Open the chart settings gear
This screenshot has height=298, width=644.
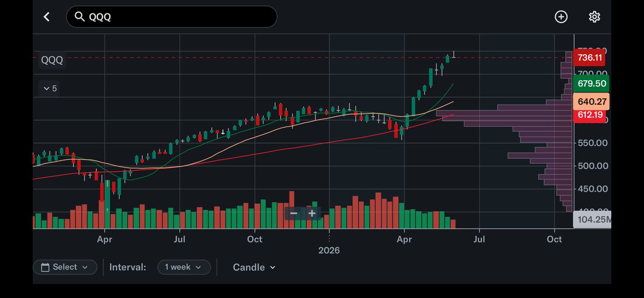pos(594,17)
